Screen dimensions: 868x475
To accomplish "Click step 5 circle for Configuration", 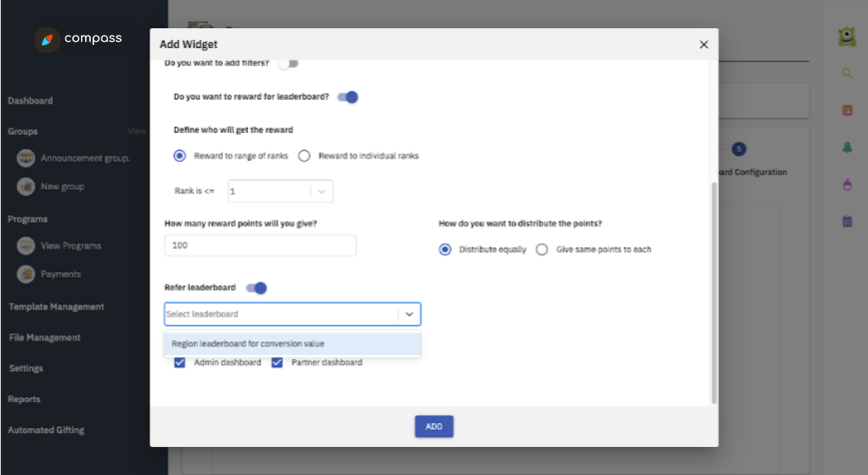I will (x=738, y=149).
